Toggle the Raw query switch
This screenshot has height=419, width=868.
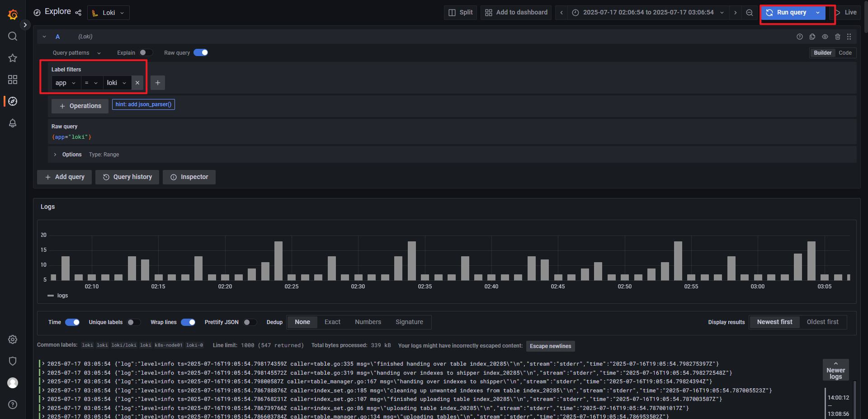click(201, 53)
